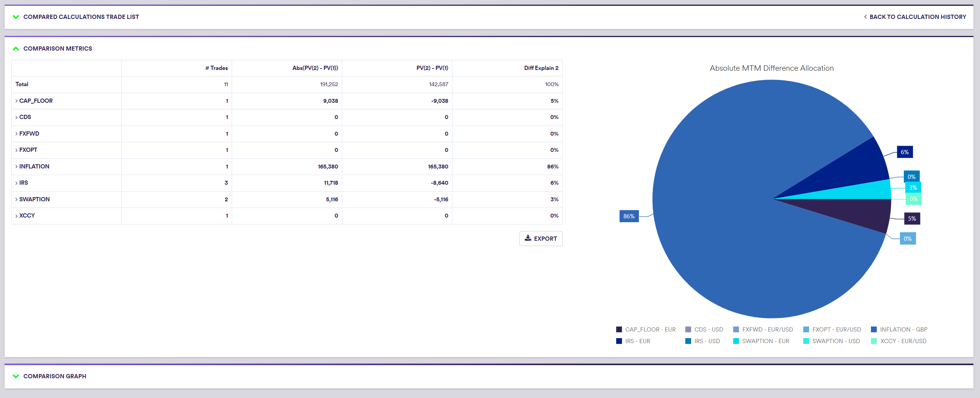This screenshot has height=398, width=980.
Task: Click the download icon on Export
Action: coord(528,238)
